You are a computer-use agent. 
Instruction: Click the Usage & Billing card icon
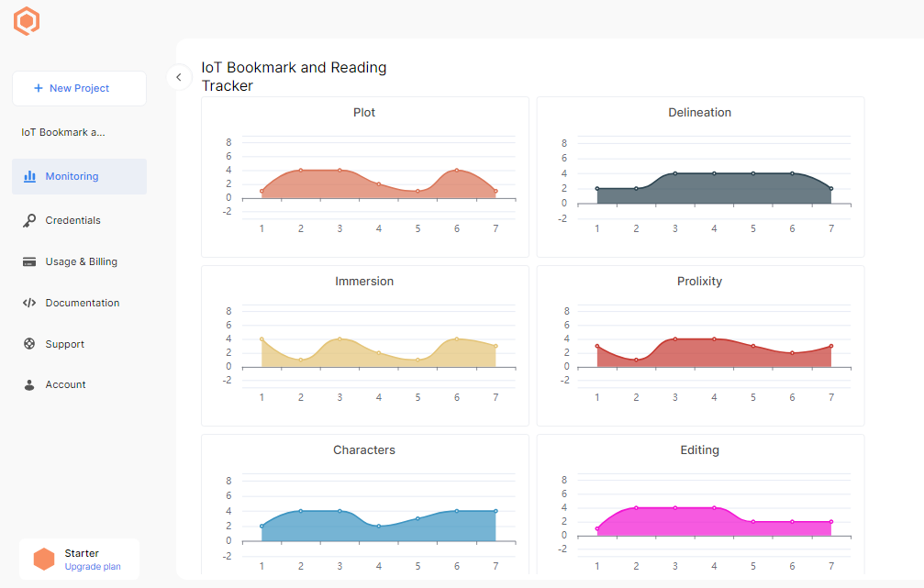point(29,261)
